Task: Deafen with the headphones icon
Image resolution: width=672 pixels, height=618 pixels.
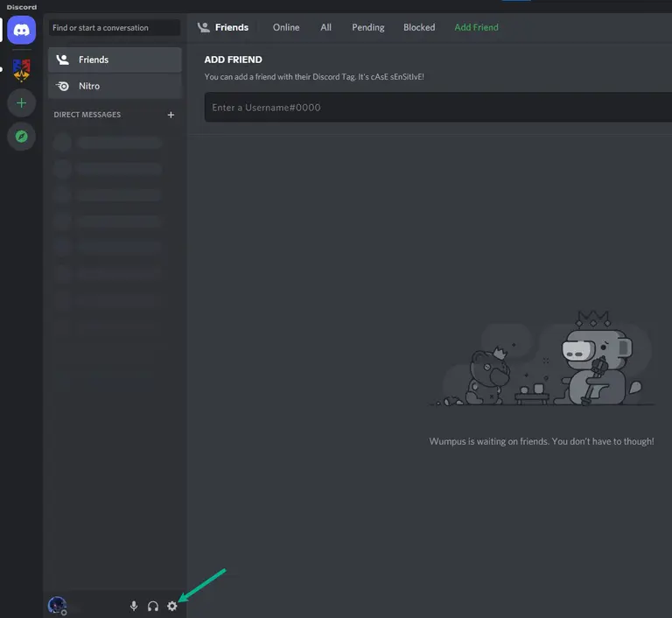Action: [153, 606]
